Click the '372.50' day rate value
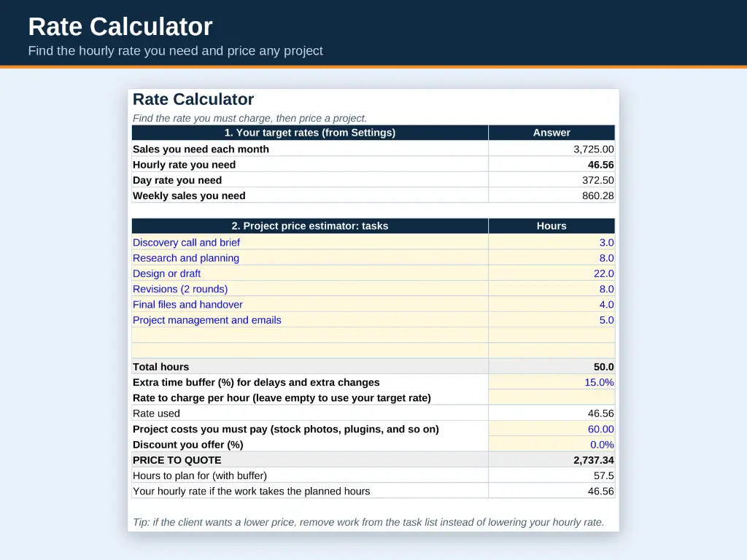 click(x=597, y=180)
